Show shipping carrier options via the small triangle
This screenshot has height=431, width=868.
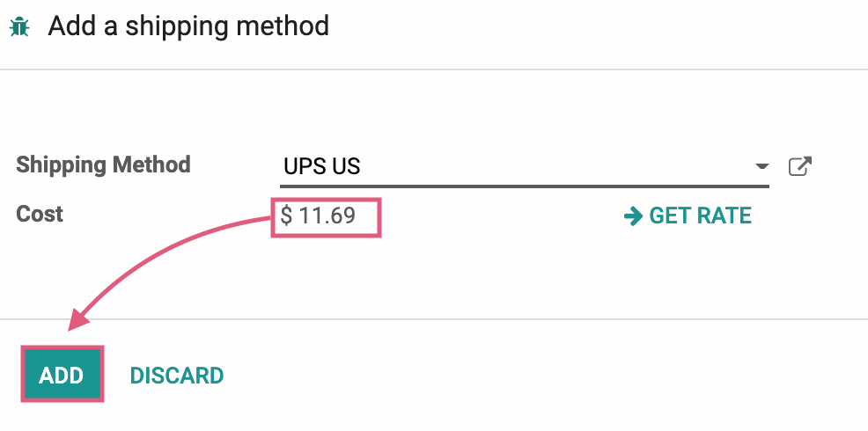pyautogui.click(x=762, y=166)
